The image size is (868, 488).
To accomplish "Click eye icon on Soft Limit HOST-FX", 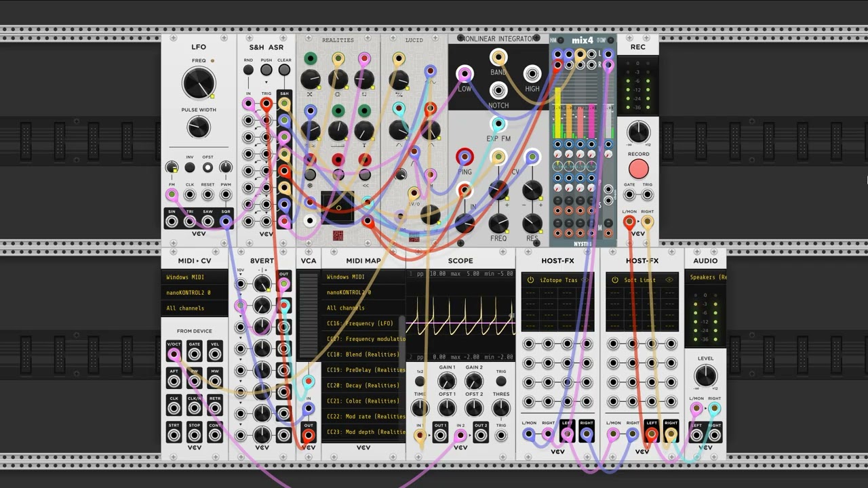I will (669, 280).
